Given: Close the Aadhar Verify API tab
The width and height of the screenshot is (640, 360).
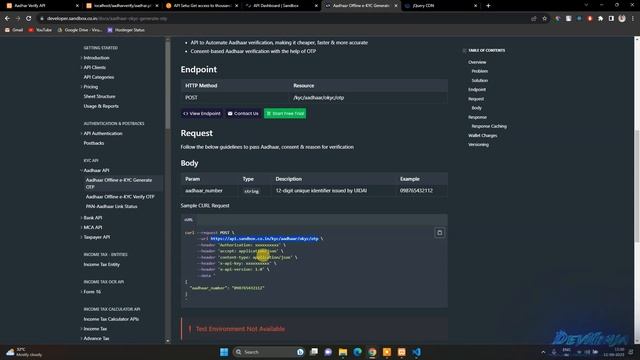Looking at the screenshot, I should click(77, 6).
